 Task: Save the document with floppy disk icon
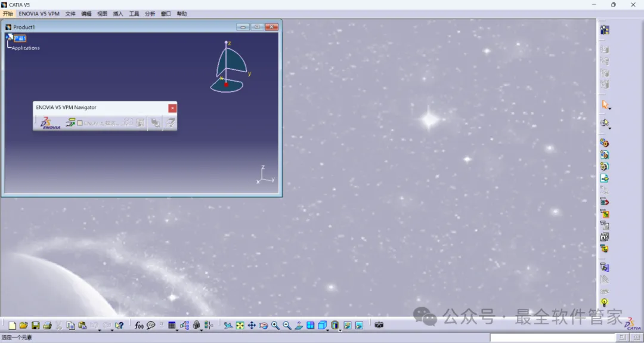point(35,325)
